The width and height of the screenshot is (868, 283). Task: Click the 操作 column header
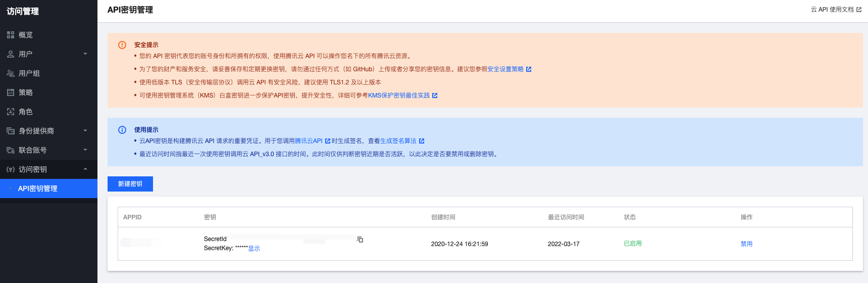pos(747,217)
